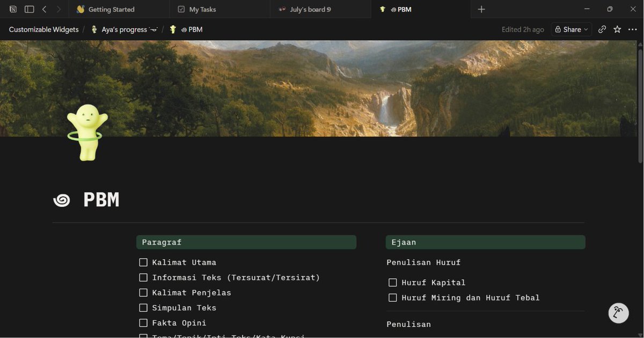Open the Share dropdown
The image size is (644, 338).
pyautogui.click(x=572, y=30)
